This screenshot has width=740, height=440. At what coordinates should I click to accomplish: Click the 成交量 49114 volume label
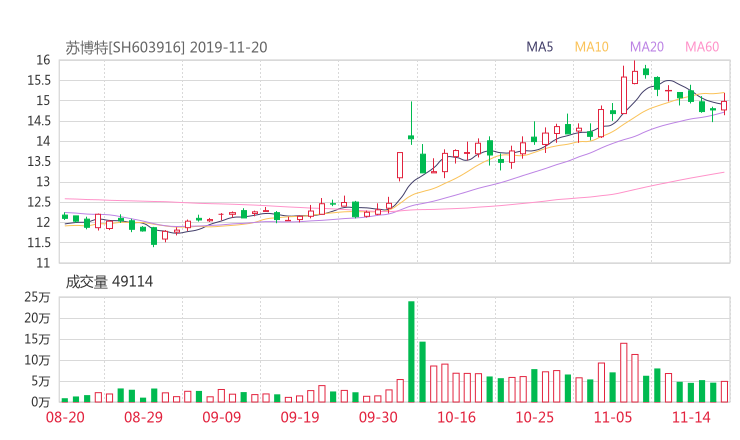[109, 282]
